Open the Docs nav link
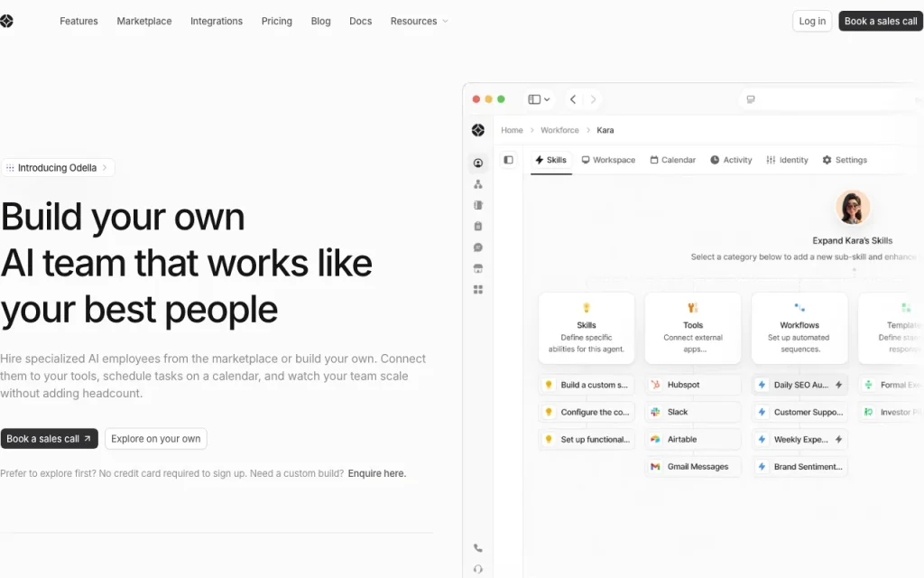The height and width of the screenshot is (578, 924). (x=361, y=22)
